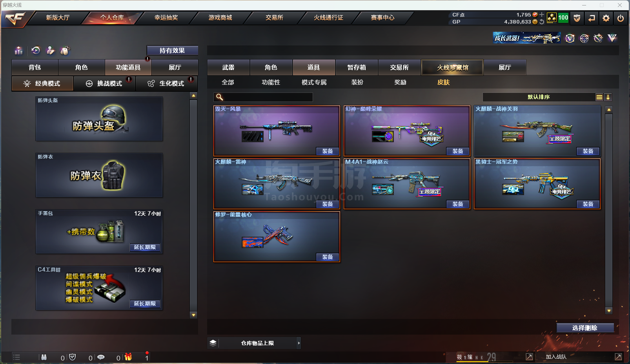Open the three-star rank badge
This screenshot has width=630, height=364.
[552, 18]
